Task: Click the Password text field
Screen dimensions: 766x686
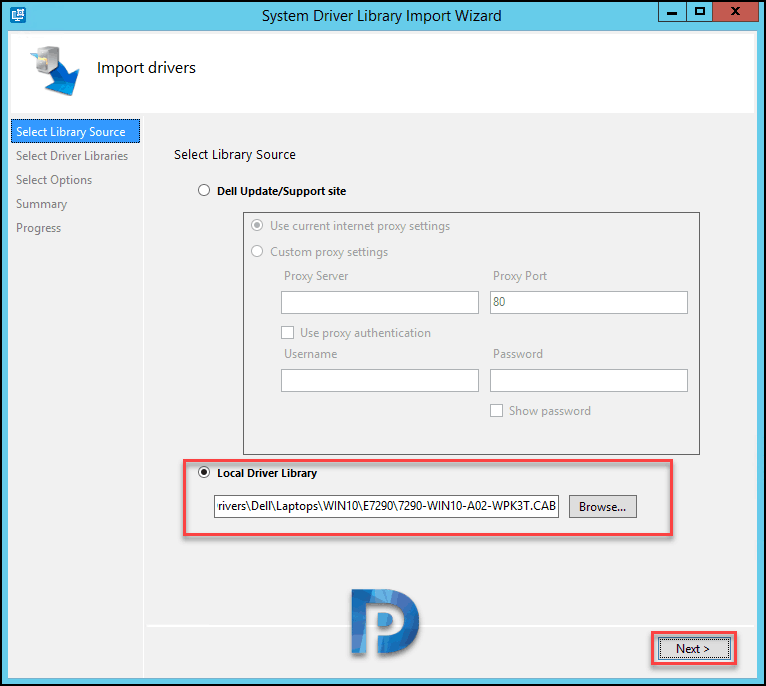Action: coord(589,381)
